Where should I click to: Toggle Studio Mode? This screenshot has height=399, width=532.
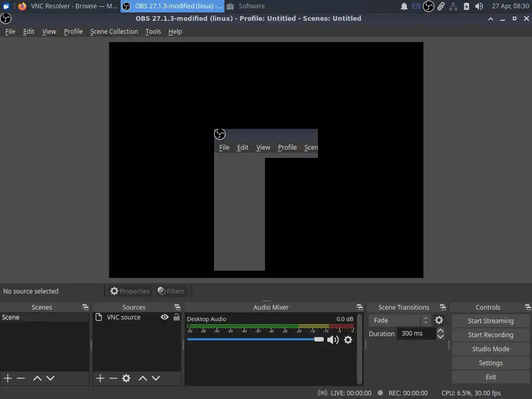tap(490, 349)
